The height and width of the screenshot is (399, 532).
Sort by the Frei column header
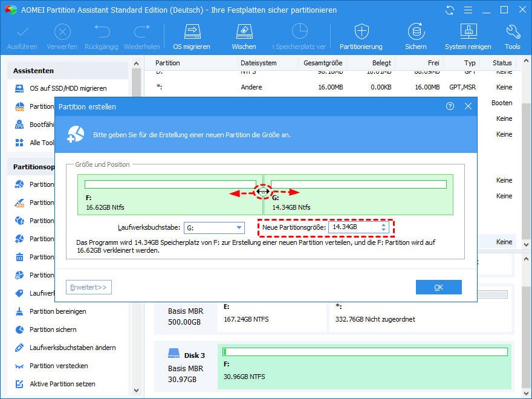[433, 63]
